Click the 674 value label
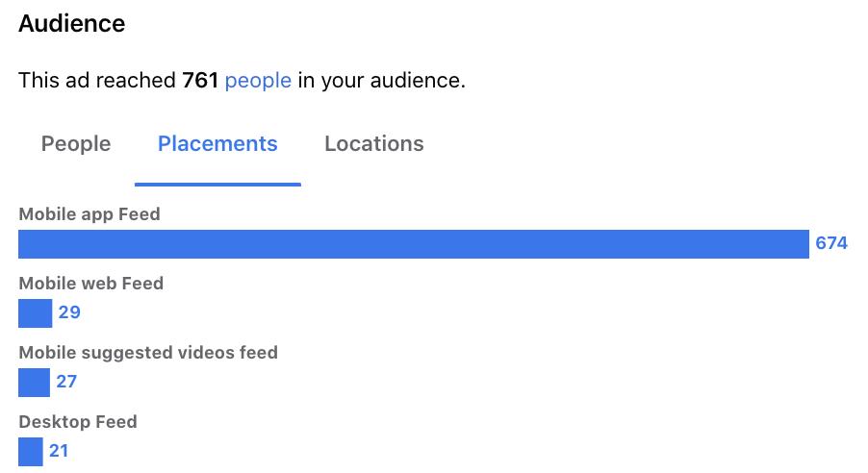The height and width of the screenshot is (473, 868). click(x=831, y=243)
